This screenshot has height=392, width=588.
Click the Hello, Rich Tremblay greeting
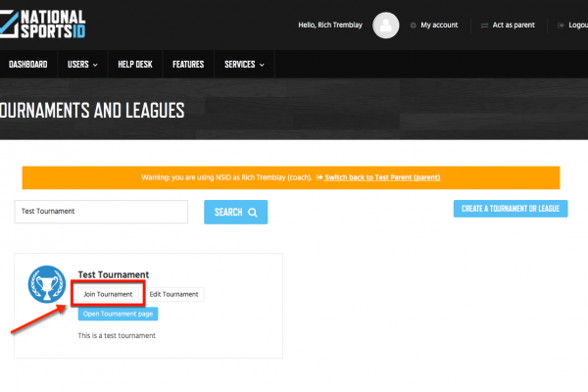(x=330, y=25)
